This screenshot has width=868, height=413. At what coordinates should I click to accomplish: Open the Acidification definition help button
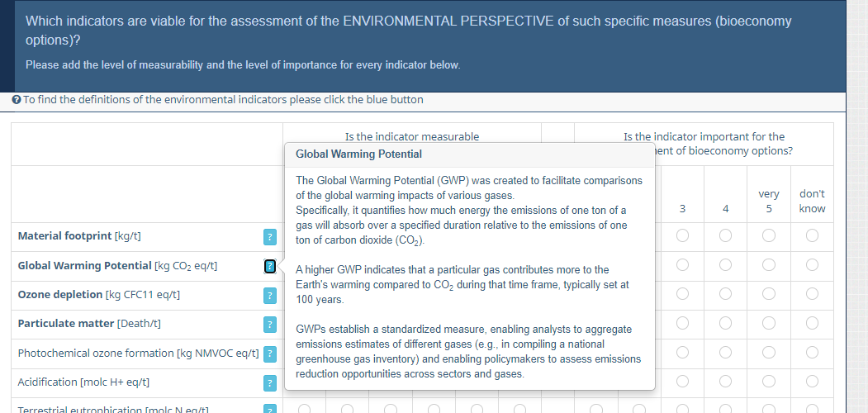pyautogui.click(x=269, y=383)
